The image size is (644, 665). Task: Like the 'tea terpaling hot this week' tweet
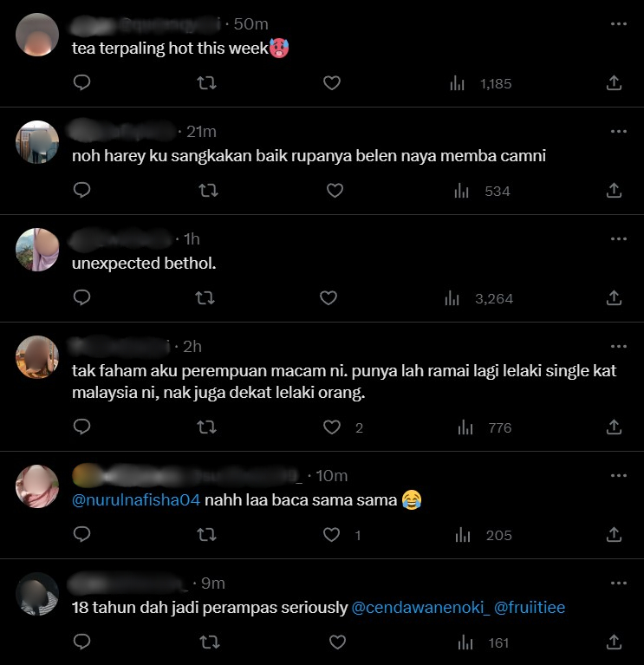click(331, 83)
